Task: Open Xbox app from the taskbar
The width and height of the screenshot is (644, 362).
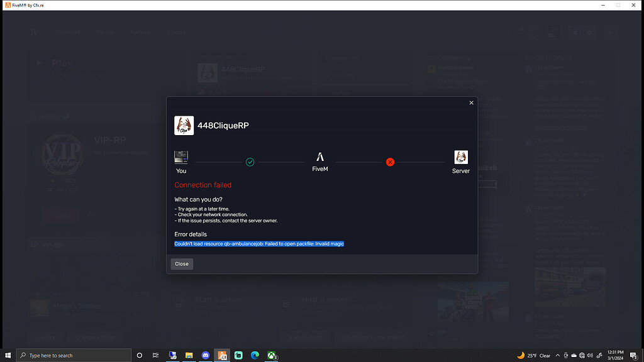Action: 272,356
